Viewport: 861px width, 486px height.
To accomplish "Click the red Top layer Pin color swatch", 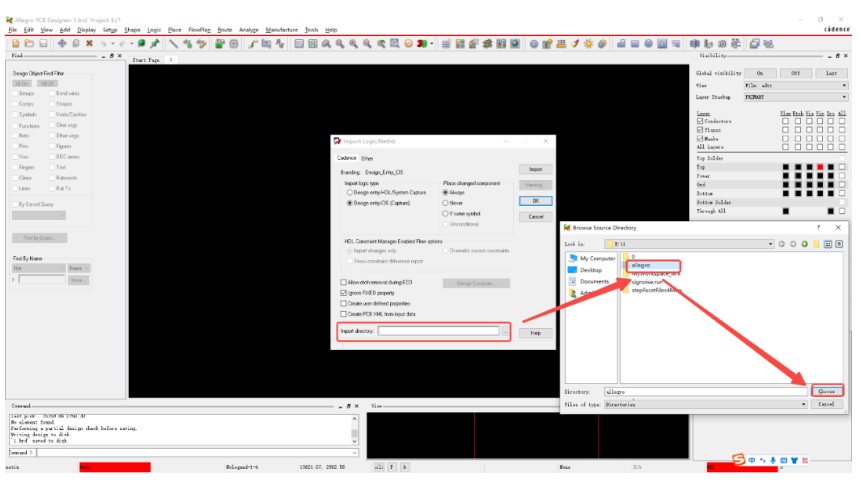I will pos(820,167).
